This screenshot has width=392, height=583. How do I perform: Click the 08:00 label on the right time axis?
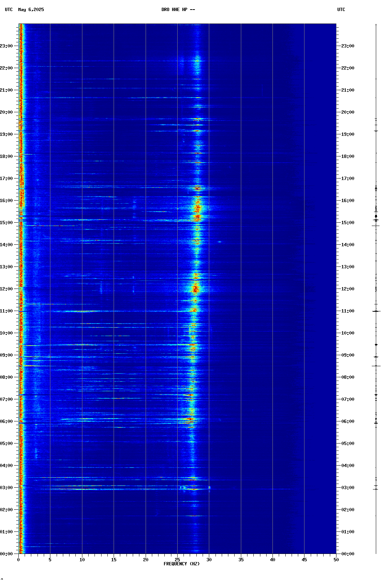(348, 377)
